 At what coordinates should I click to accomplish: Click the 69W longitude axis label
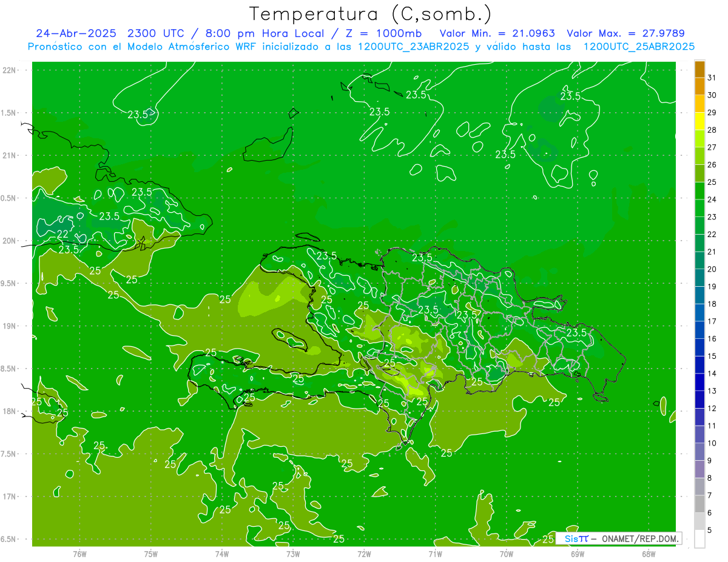click(578, 554)
